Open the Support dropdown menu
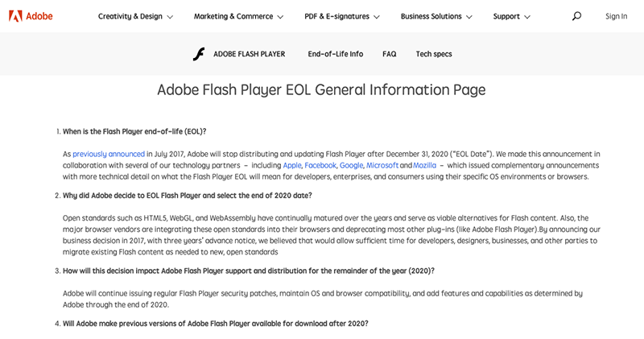The image size is (644, 339). [x=512, y=16]
